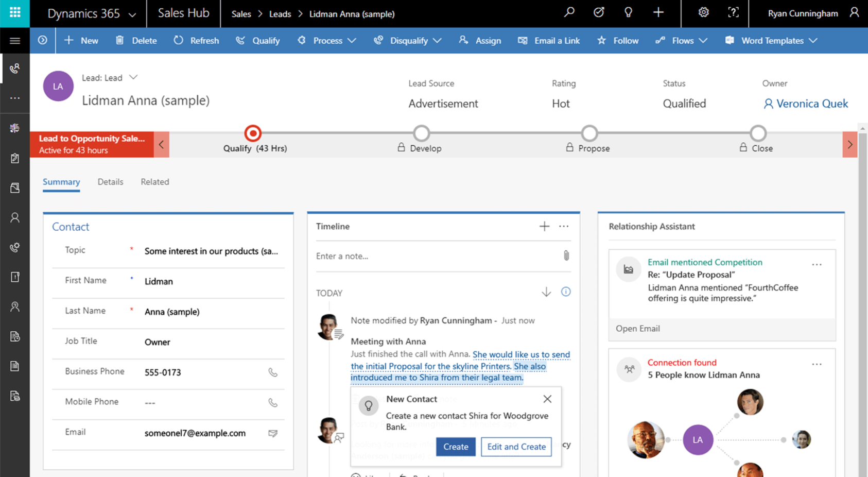Click the timeline info icon
The image size is (868, 477).
click(x=566, y=292)
